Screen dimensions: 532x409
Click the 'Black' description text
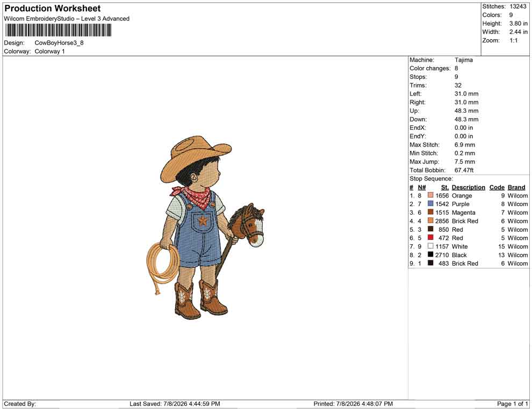459,255
